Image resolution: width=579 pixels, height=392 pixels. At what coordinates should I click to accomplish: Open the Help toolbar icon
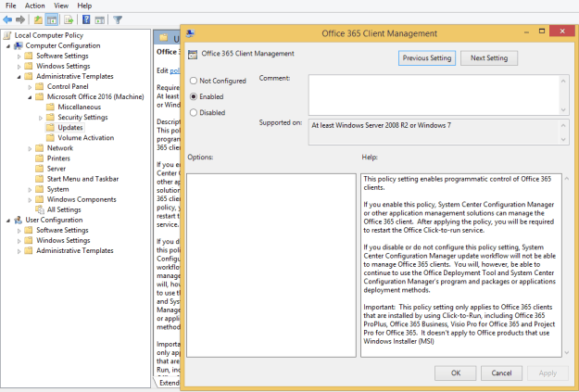(x=86, y=19)
